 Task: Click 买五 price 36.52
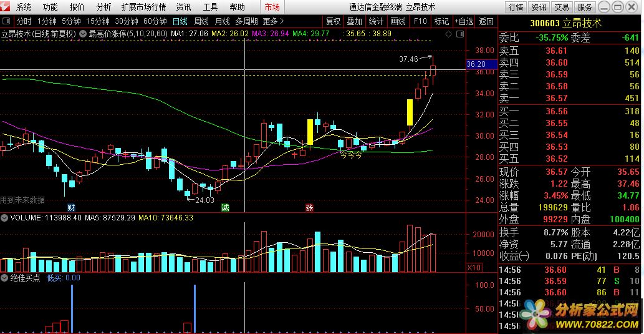[x=557, y=159]
